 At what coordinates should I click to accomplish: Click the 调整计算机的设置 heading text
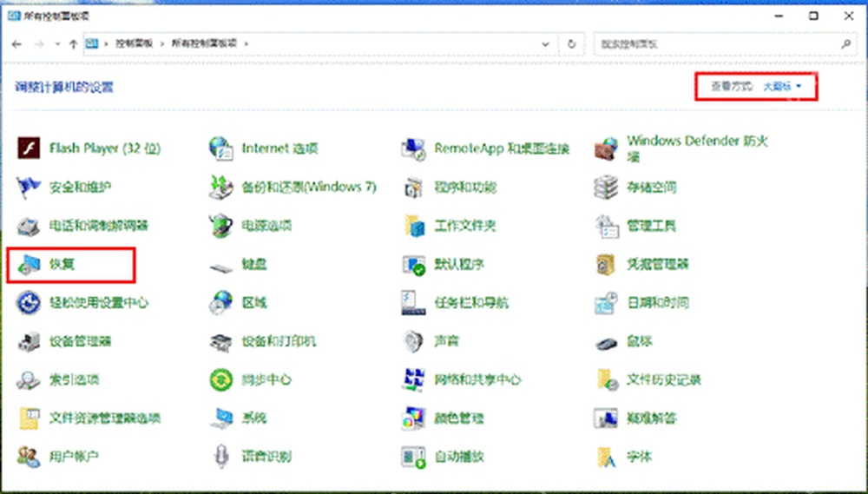pyautogui.click(x=64, y=87)
